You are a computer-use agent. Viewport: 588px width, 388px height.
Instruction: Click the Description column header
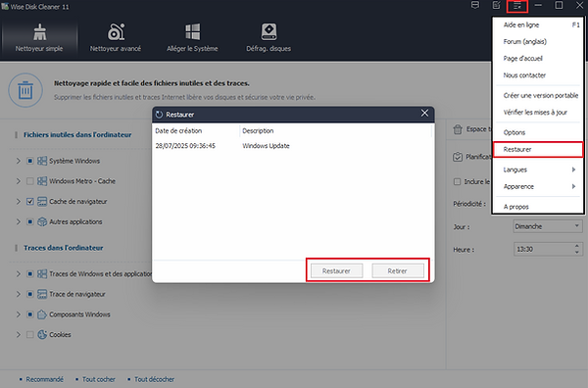point(335,131)
